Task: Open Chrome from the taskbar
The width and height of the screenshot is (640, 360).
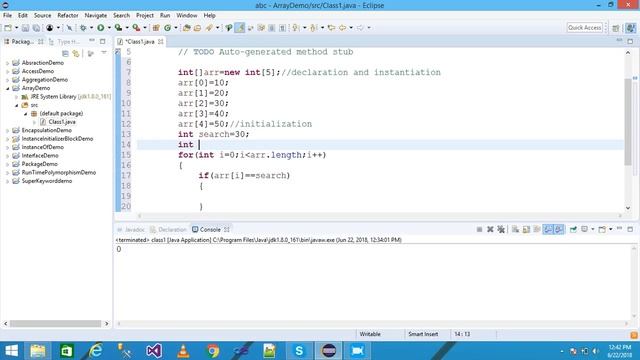Action: point(213,351)
